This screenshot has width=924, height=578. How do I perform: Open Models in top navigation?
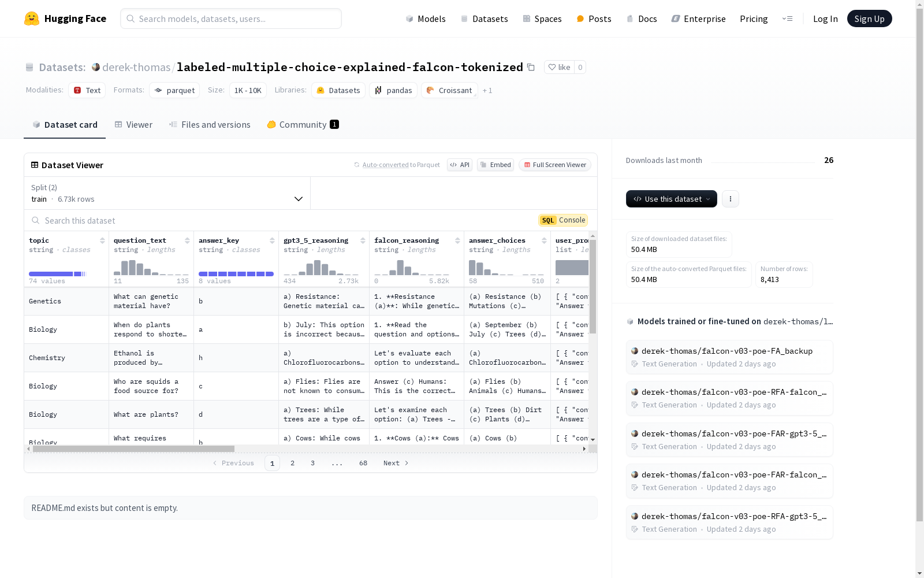click(426, 18)
